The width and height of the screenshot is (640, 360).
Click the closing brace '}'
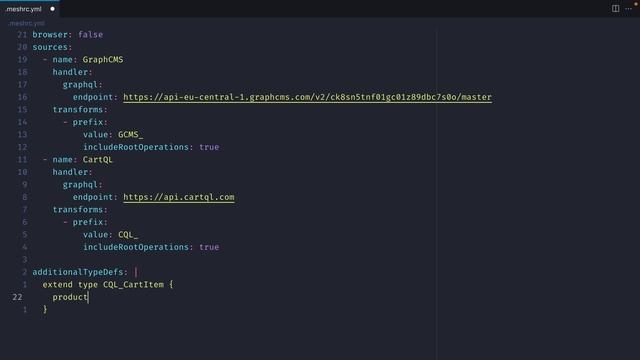(x=45, y=309)
